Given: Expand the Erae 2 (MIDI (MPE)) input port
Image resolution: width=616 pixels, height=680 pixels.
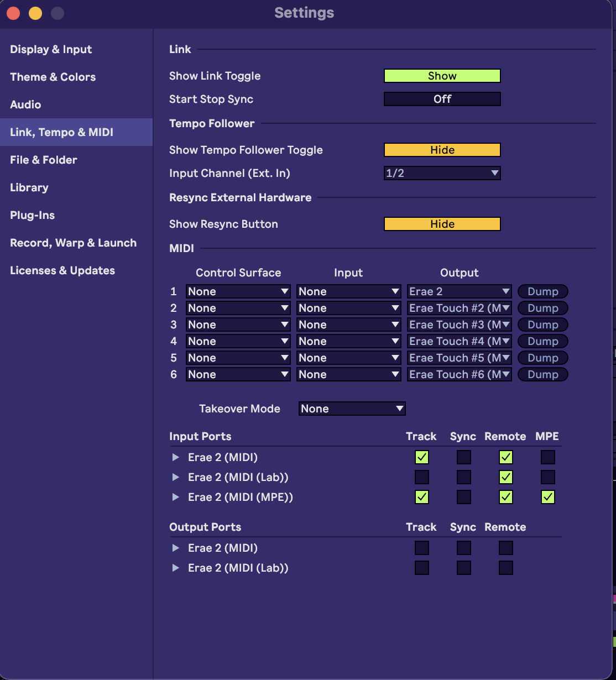Looking at the screenshot, I should click(x=176, y=497).
